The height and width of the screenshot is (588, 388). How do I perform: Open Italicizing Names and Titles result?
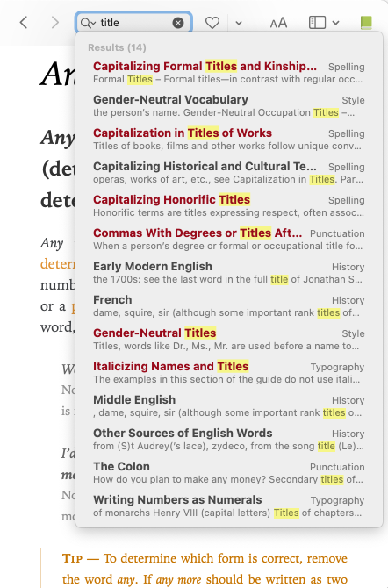[229, 373]
